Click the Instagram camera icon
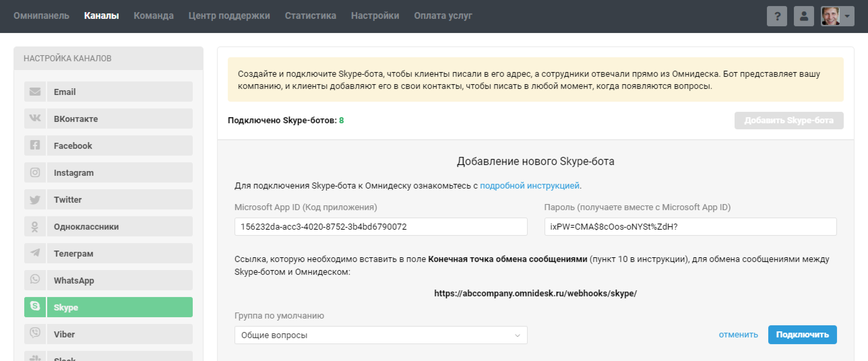 tap(35, 172)
